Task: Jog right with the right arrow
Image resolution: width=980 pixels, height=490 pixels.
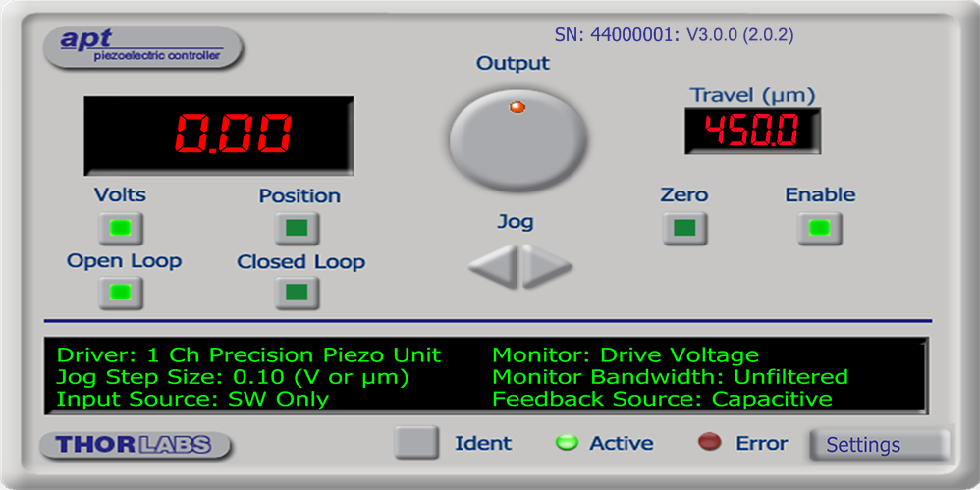Action: [x=547, y=267]
